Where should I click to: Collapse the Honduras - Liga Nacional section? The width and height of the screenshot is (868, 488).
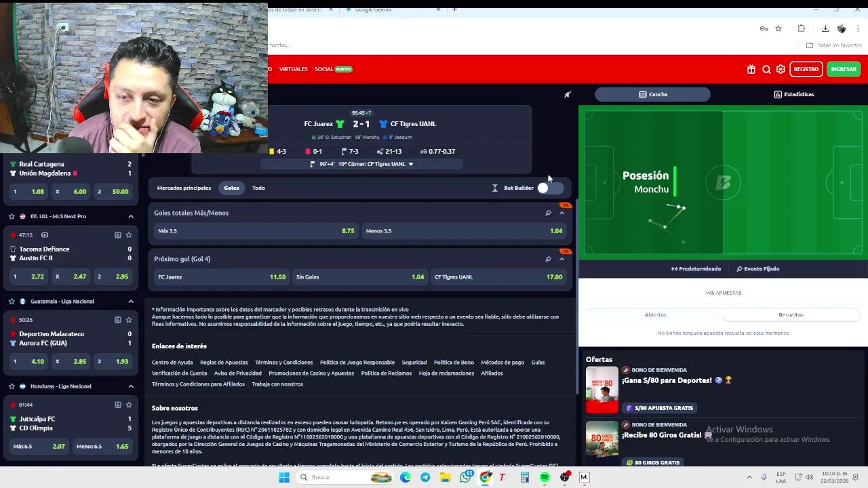coord(131,386)
